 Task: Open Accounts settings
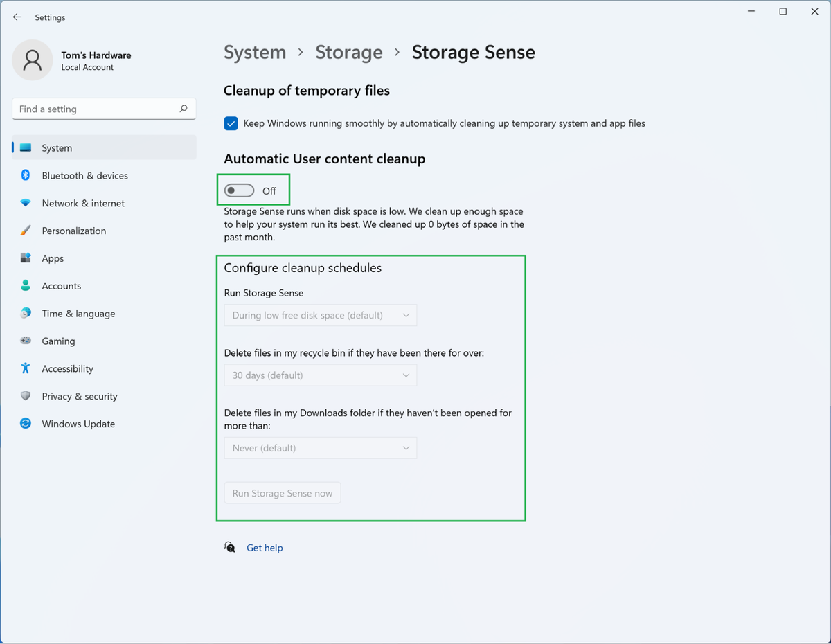(62, 285)
